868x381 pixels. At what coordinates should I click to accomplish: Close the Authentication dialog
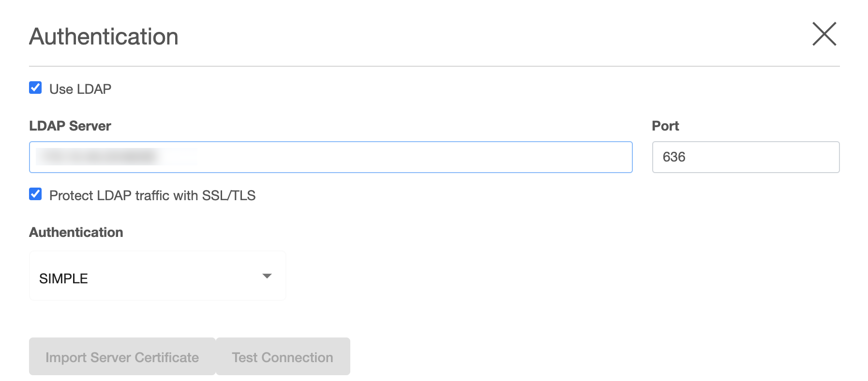tap(824, 34)
